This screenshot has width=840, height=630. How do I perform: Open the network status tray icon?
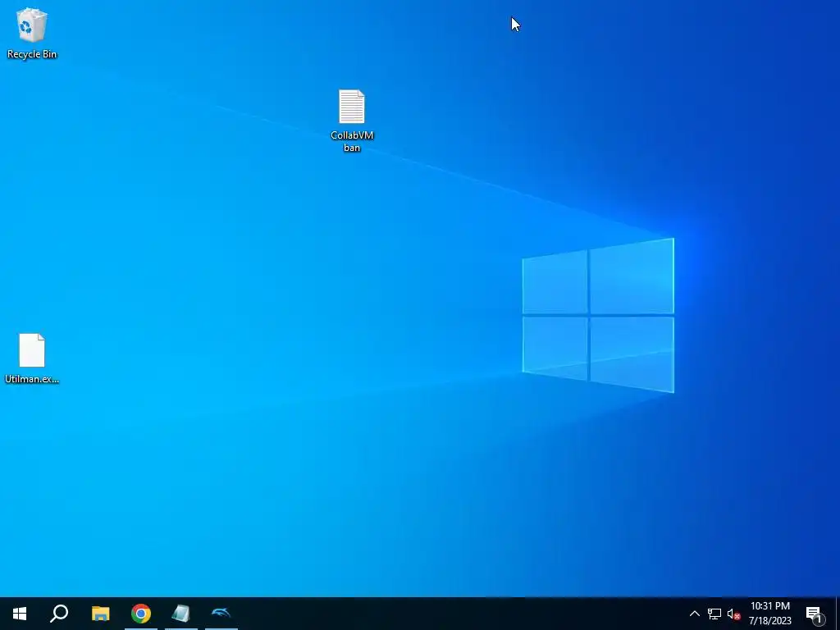point(714,614)
